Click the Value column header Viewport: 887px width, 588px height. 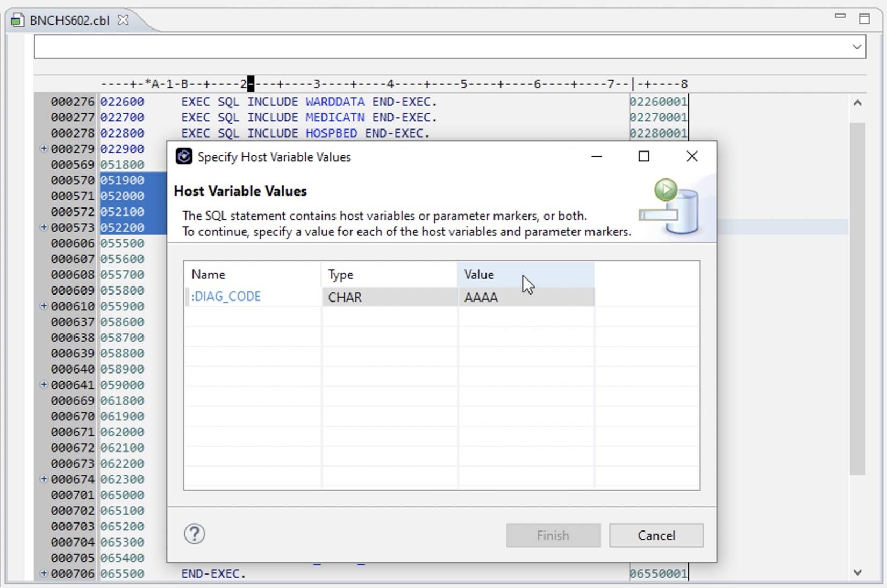click(x=479, y=274)
